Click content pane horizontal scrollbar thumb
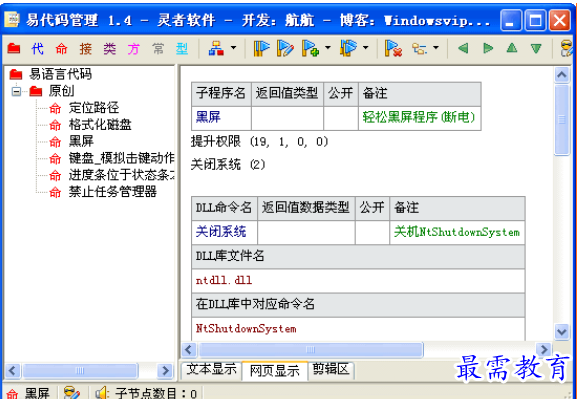Screen dimensions: 578x399 pyautogui.click(x=311, y=349)
